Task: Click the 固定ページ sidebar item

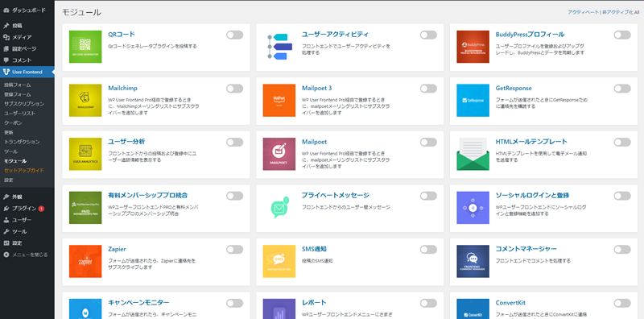Action: 27,48
